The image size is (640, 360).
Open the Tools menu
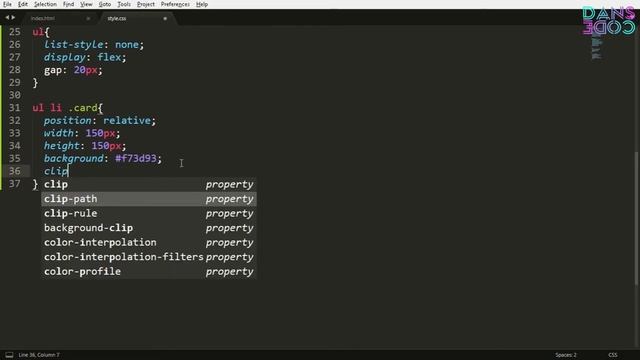124,4
